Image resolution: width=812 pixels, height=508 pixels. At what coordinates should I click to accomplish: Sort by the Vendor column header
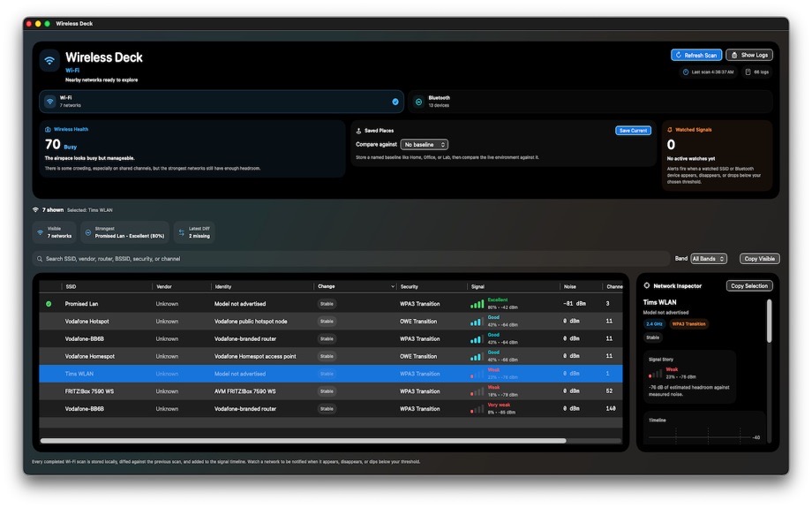[164, 286]
